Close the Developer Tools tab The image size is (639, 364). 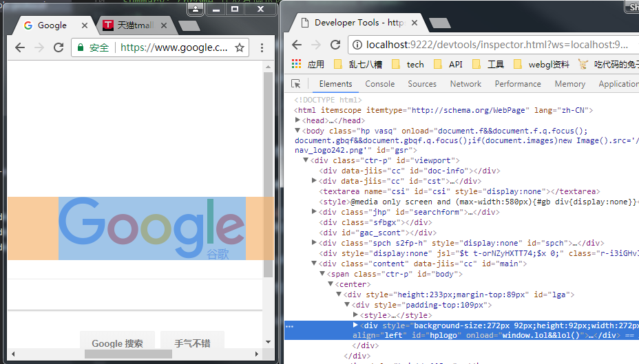415,23
